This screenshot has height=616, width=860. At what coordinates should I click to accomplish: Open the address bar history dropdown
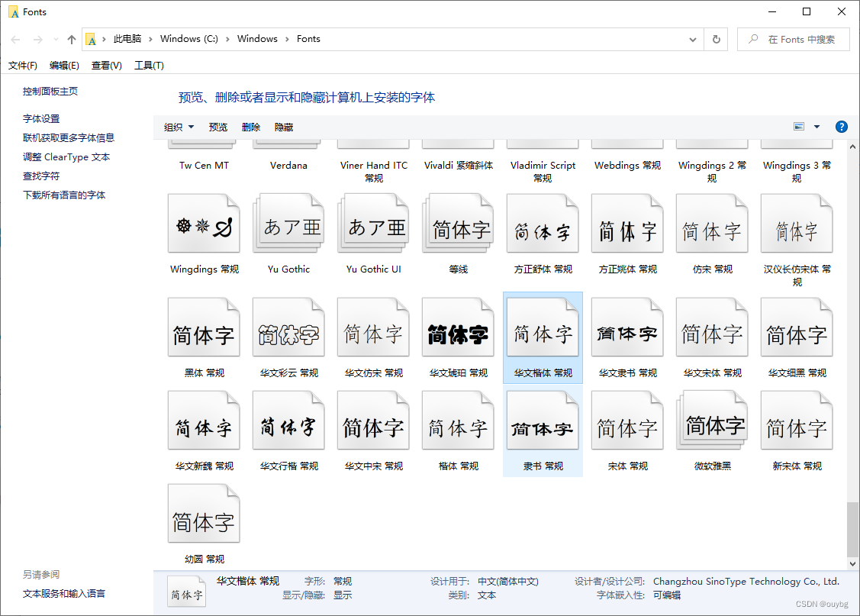point(693,38)
